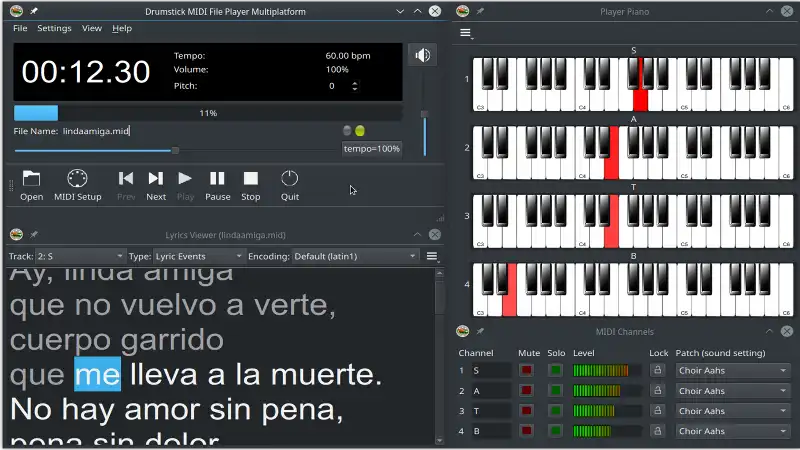Open channel 2 Choir Aahs patch dropdown
This screenshot has width=800, height=450.
point(733,391)
